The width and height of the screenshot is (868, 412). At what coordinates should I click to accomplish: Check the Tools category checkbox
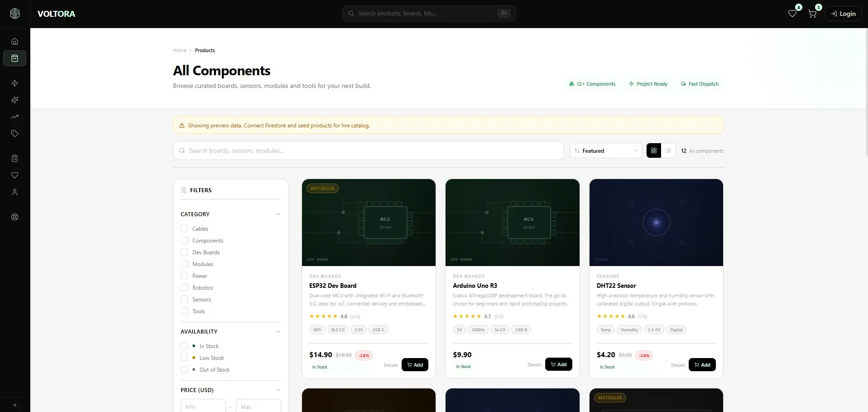[184, 311]
